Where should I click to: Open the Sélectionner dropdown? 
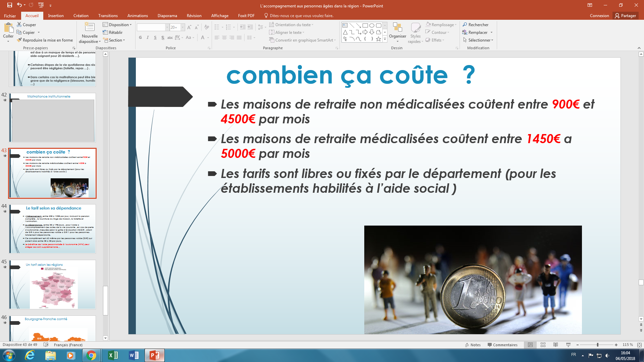[x=478, y=40]
